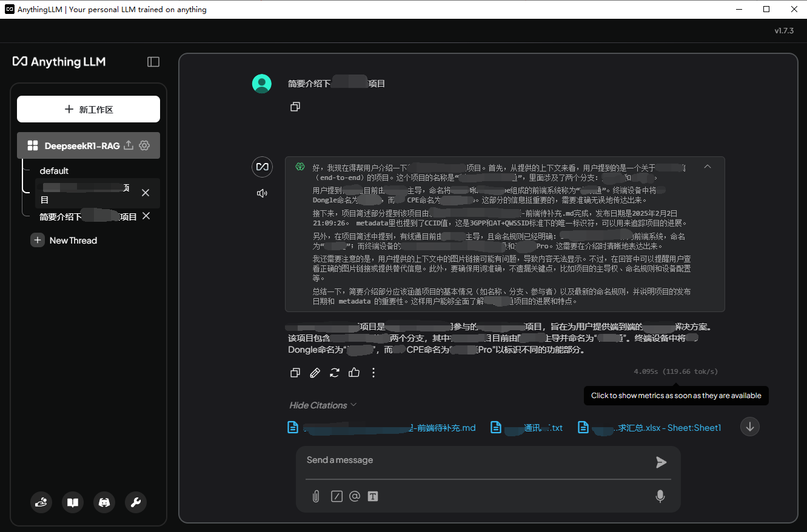Click the send message arrow
The height and width of the screenshot is (532, 807).
[x=661, y=462]
